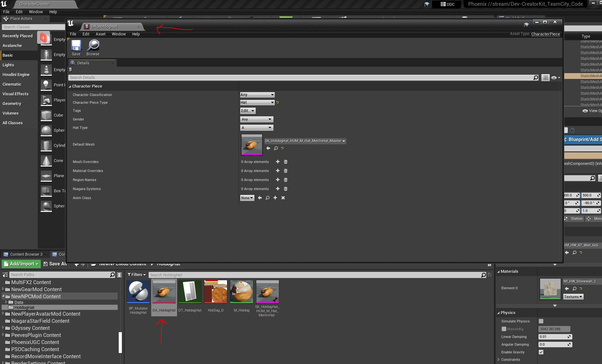Select the HotdogHat folder in tree
This screenshot has width=602, height=364.
(x=24, y=308)
